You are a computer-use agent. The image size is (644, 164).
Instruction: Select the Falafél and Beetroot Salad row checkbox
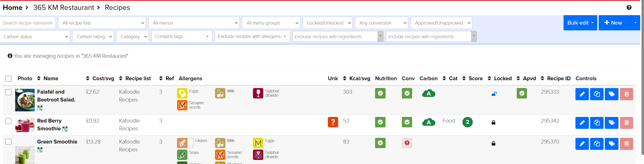(x=8, y=92)
